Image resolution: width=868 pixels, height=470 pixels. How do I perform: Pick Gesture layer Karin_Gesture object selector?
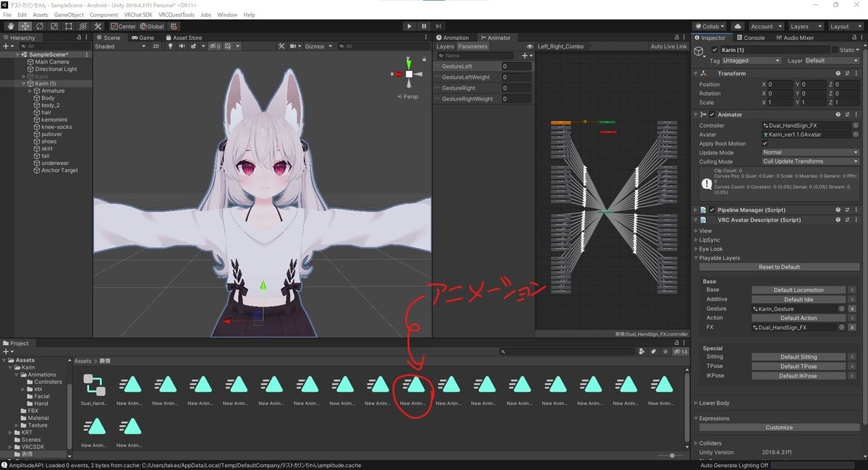[x=841, y=309]
